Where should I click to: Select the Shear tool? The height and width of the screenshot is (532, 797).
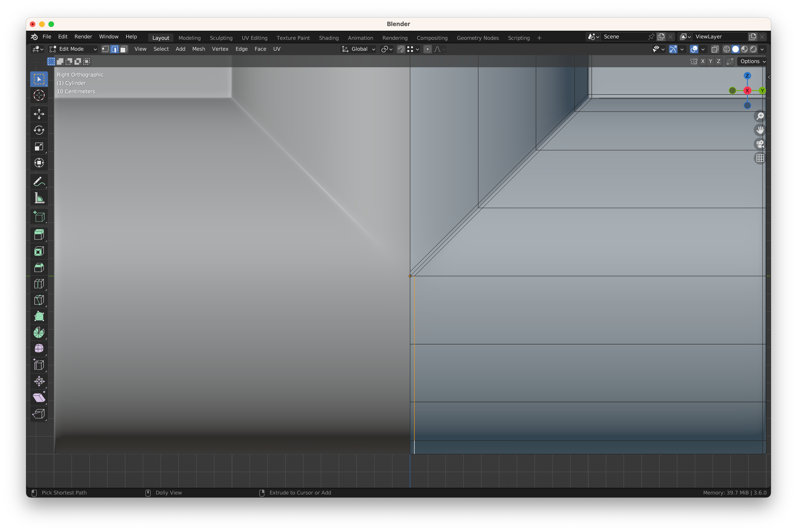click(x=39, y=398)
